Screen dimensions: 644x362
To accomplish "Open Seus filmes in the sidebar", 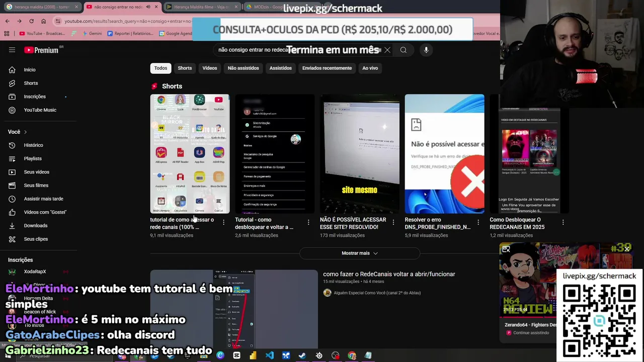I will (36, 186).
